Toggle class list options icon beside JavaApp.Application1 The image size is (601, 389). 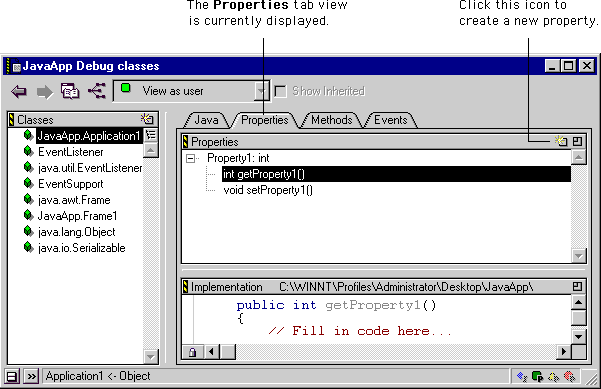[151, 135]
